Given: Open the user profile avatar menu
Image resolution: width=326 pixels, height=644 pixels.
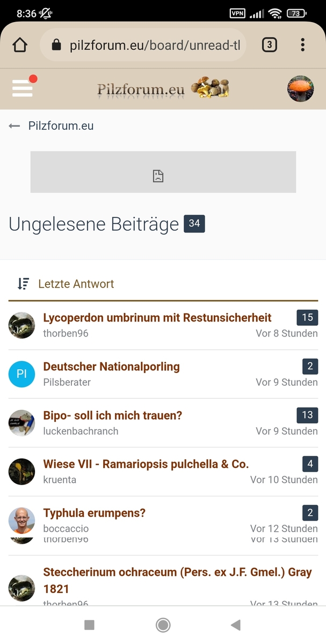Looking at the screenshot, I should coord(300,89).
